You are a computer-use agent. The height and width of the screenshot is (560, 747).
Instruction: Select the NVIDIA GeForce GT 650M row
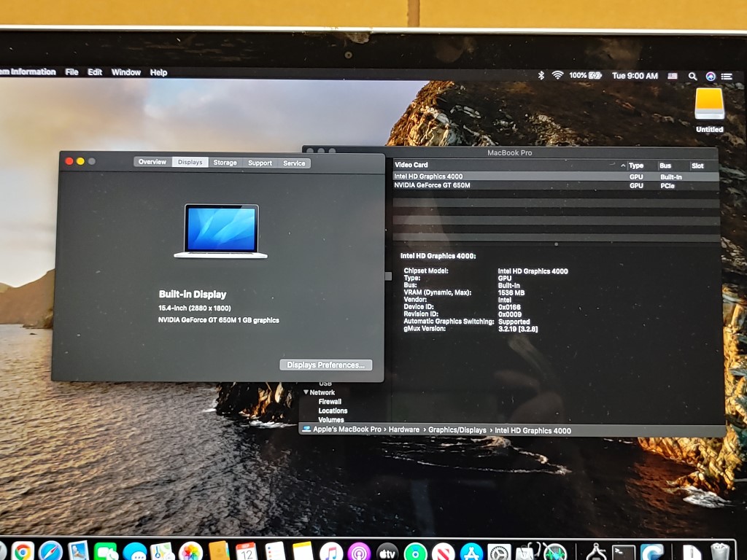(555, 185)
